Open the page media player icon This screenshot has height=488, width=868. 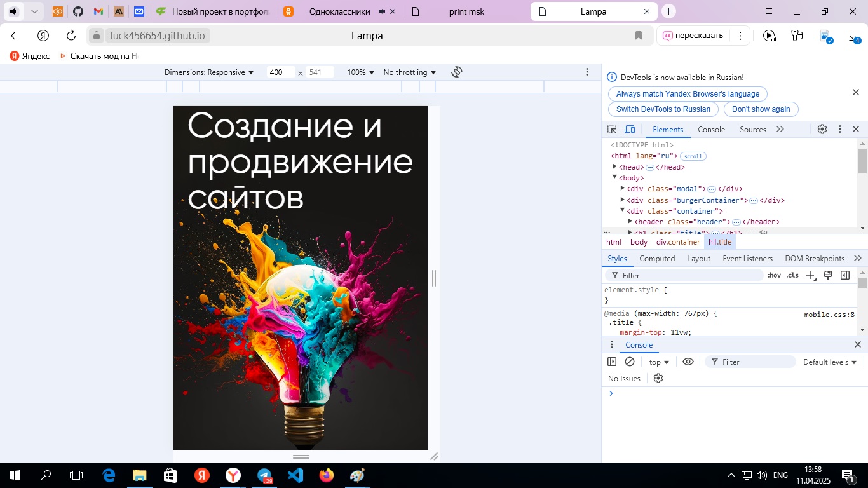(770, 36)
